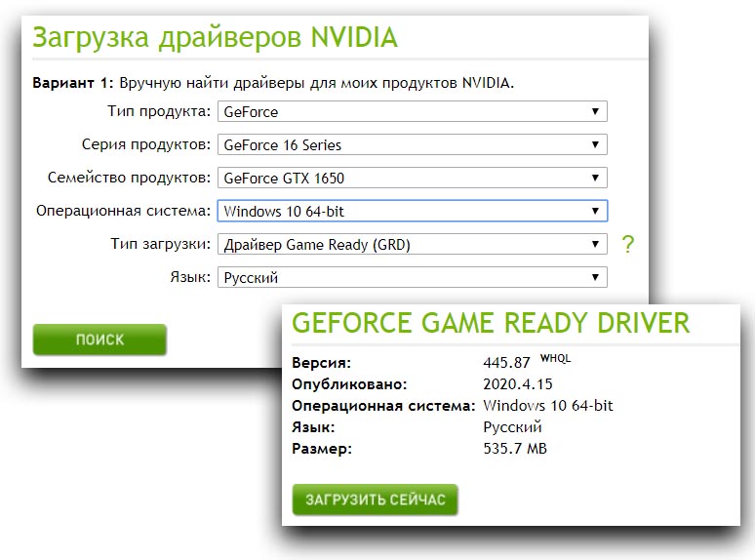Click the file size value 535.7 MB
Screen dimensions: 755x560
click(x=515, y=449)
